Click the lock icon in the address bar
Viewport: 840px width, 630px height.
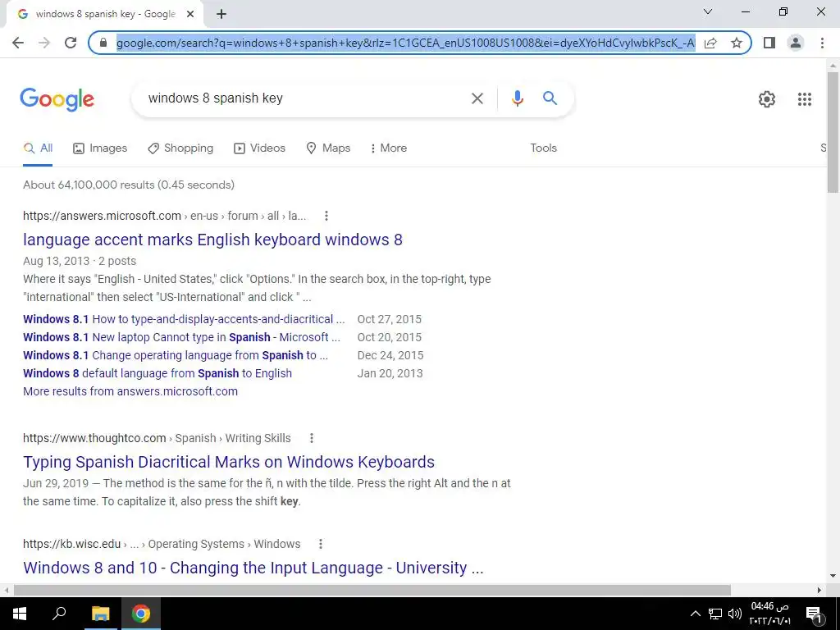pos(103,43)
